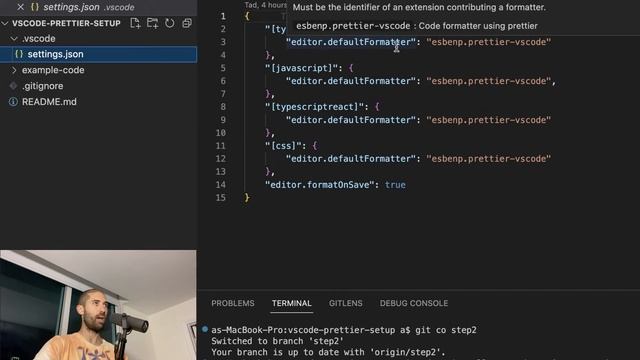The height and width of the screenshot is (360, 640).
Task: Click line number 5 in the gutter
Action: (223, 68)
